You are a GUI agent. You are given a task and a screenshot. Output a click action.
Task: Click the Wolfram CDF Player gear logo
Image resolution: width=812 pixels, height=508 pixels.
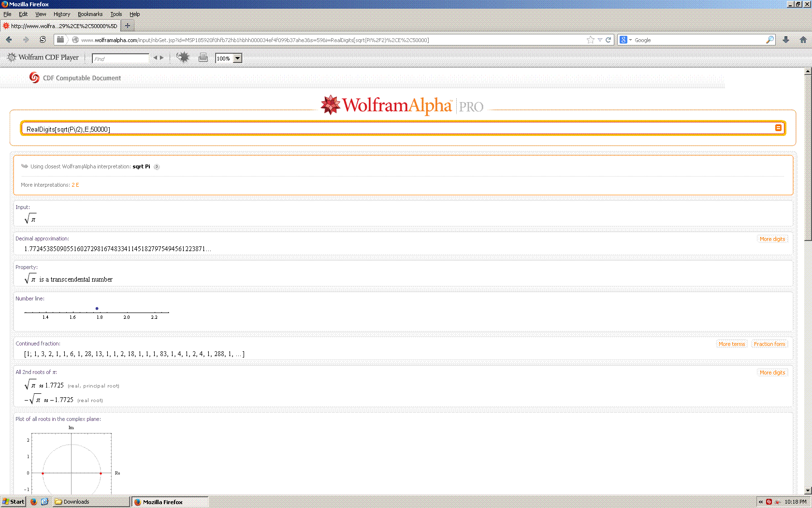point(12,57)
